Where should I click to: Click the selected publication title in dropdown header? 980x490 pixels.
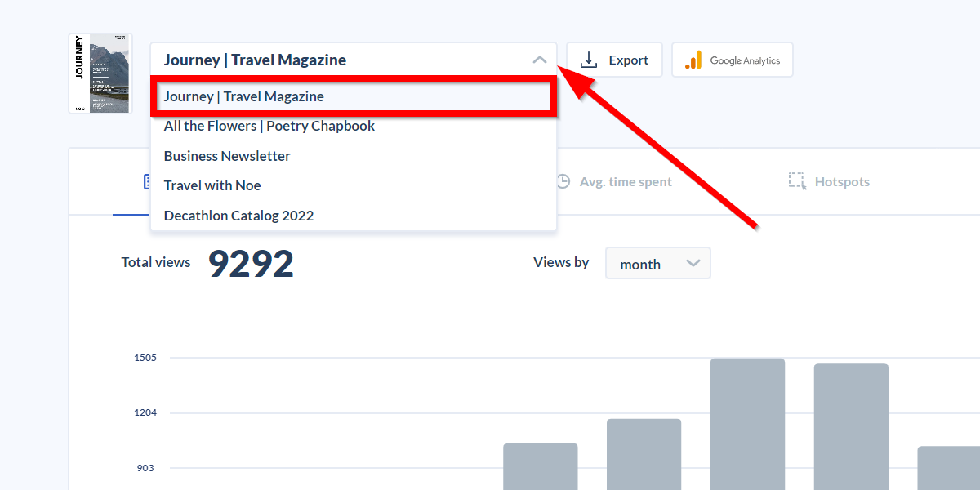(255, 60)
